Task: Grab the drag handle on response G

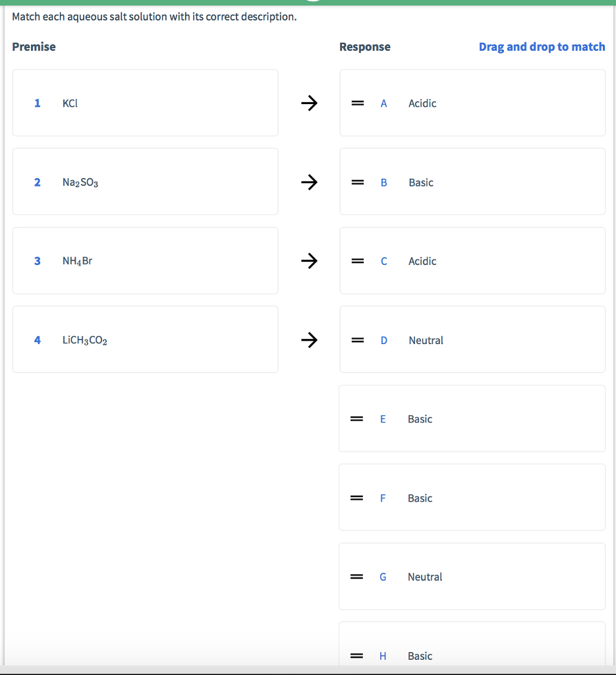Action: point(356,577)
